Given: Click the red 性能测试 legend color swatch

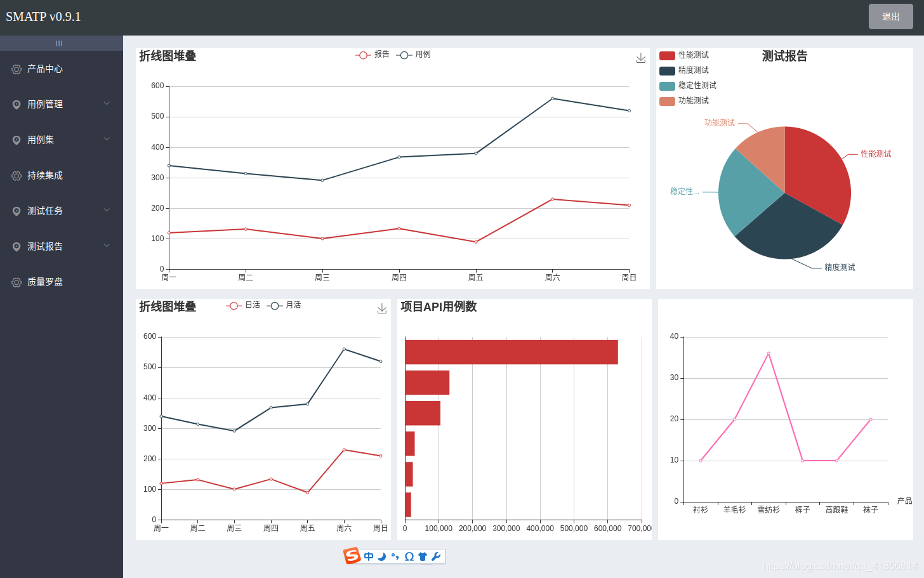Looking at the screenshot, I should (667, 56).
